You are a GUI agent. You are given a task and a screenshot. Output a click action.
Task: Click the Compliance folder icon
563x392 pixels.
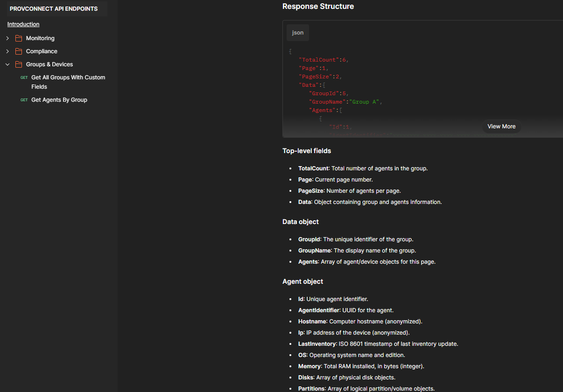click(x=19, y=51)
